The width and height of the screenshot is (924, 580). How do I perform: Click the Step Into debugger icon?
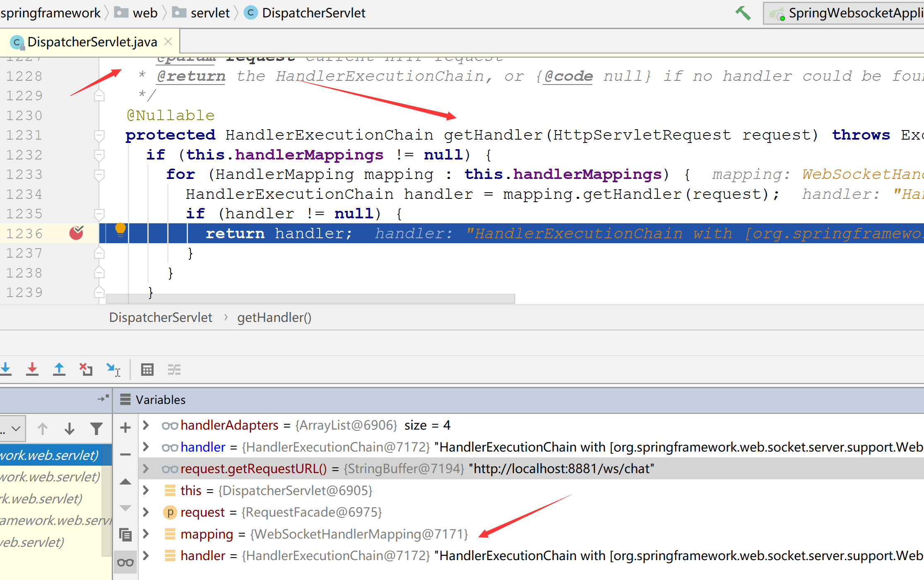coord(6,369)
